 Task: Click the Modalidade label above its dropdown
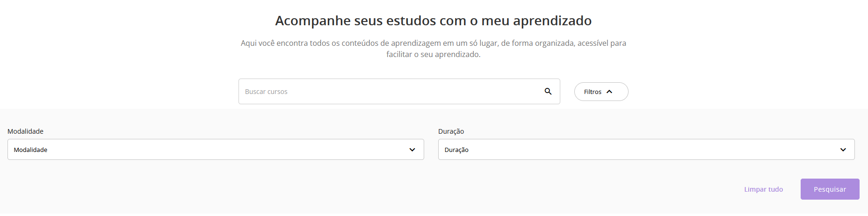[x=25, y=131]
